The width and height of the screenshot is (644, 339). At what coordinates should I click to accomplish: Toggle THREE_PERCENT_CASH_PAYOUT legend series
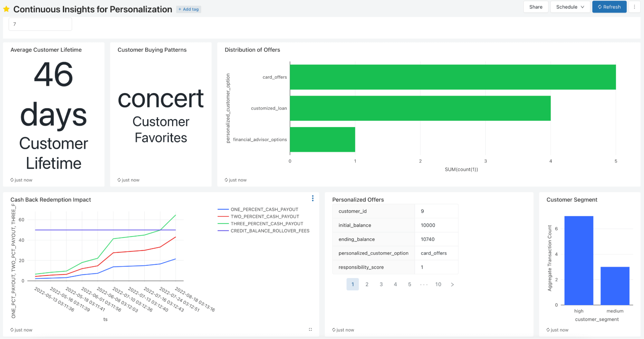point(267,224)
